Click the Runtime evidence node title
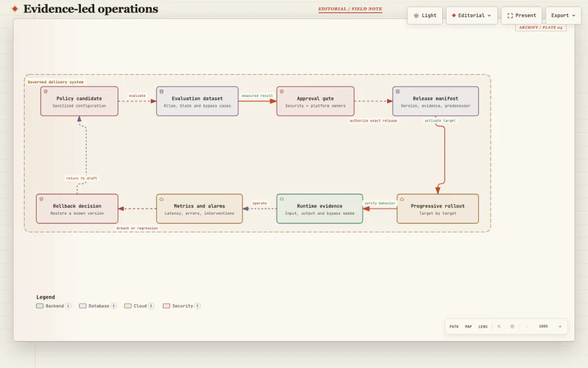Viewport: 588px width, 368px height. click(320, 206)
